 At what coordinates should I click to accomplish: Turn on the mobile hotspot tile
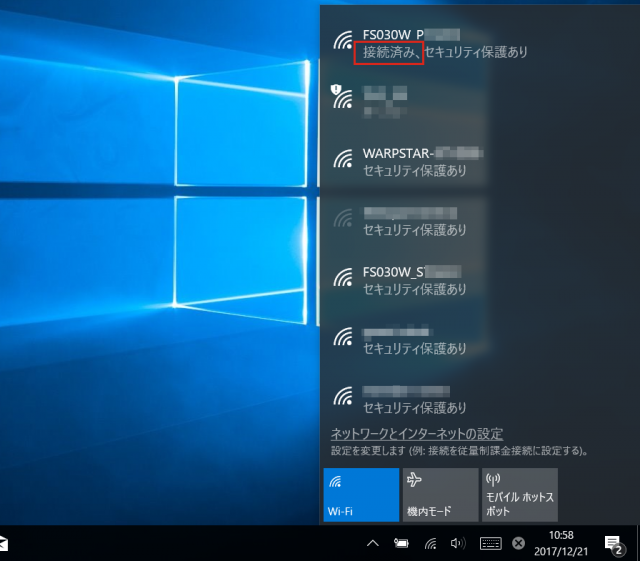(x=518, y=494)
